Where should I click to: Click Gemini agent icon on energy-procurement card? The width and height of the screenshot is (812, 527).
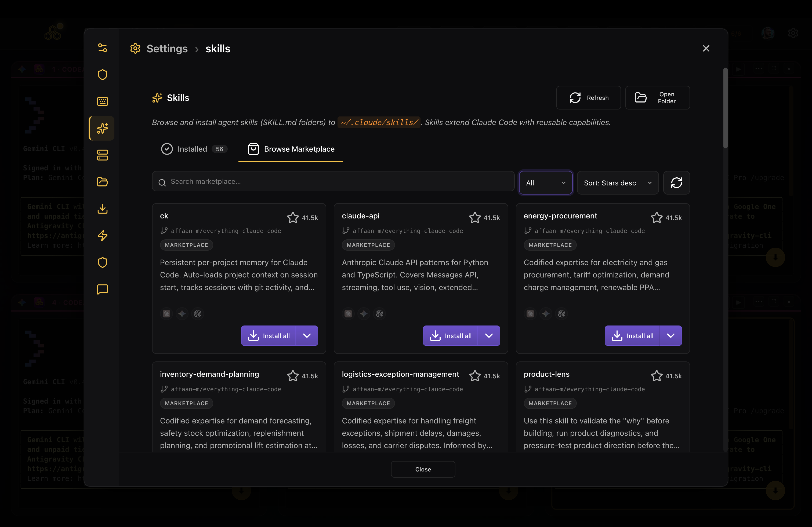click(546, 314)
